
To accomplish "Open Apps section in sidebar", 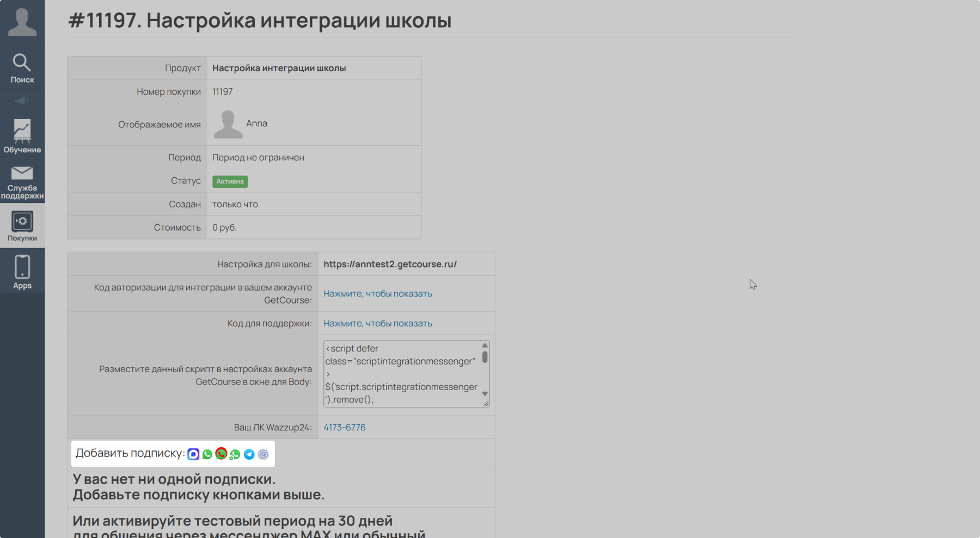I will [x=22, y=271].
